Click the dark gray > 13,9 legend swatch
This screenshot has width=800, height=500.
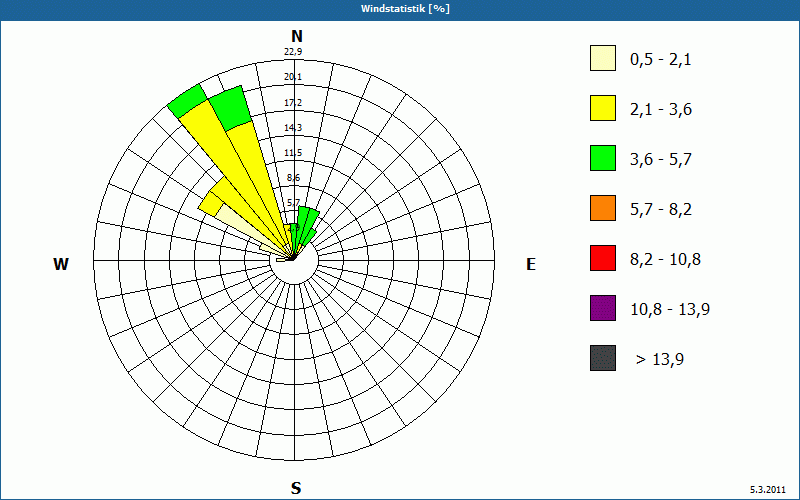point(603,358)
